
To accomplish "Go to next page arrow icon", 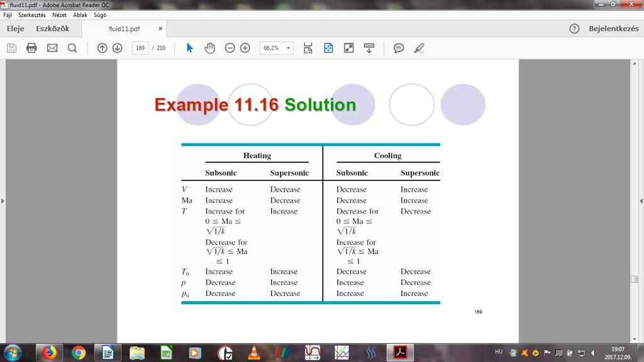I will pyautogui.click(x=118, y=48).
